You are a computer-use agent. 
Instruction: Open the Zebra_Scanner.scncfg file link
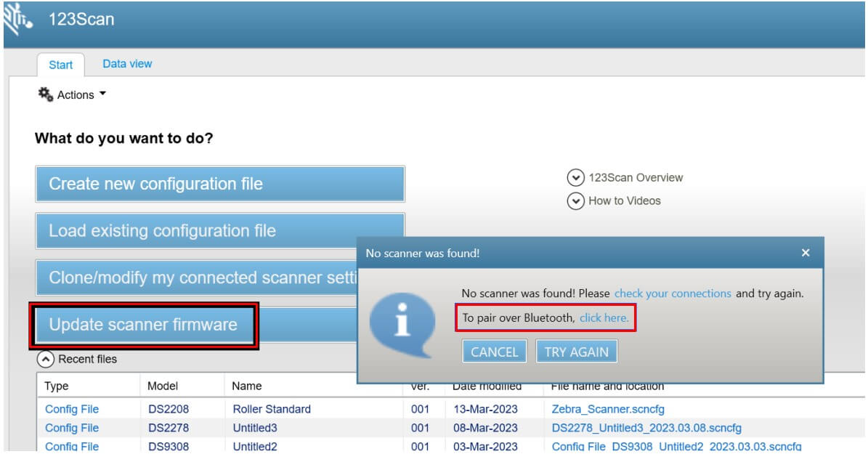click(608, 409)
